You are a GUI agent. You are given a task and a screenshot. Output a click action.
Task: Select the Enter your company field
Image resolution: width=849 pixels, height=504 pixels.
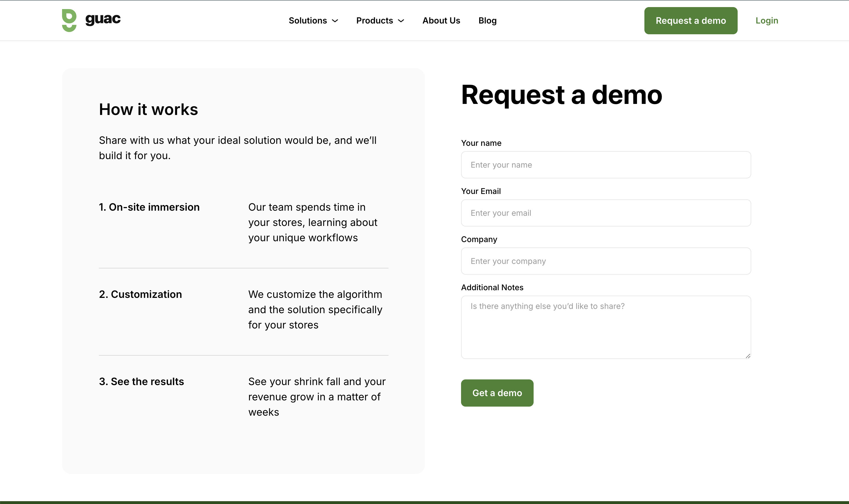(606, 261)
